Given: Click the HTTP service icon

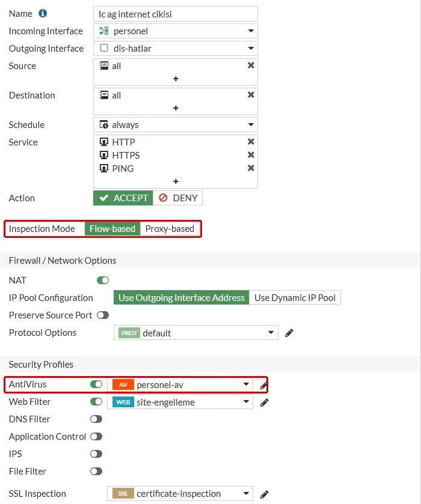Looking at the screenshot, I should (103, 142).
